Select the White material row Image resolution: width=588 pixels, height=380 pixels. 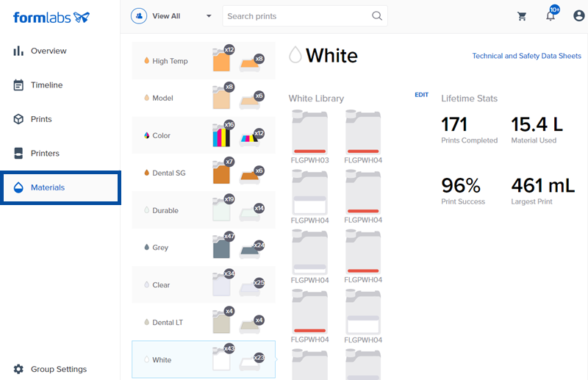pyautogui.click(x=204, y=359)
